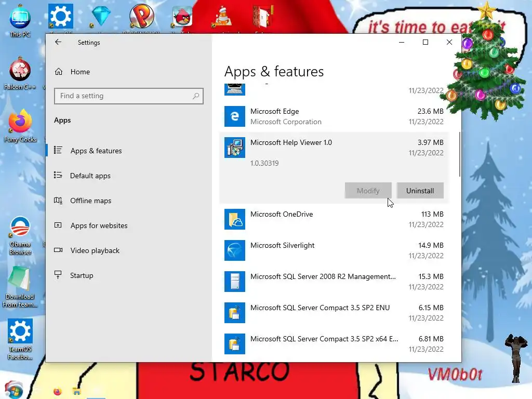Minimize the Settings window

402,42
